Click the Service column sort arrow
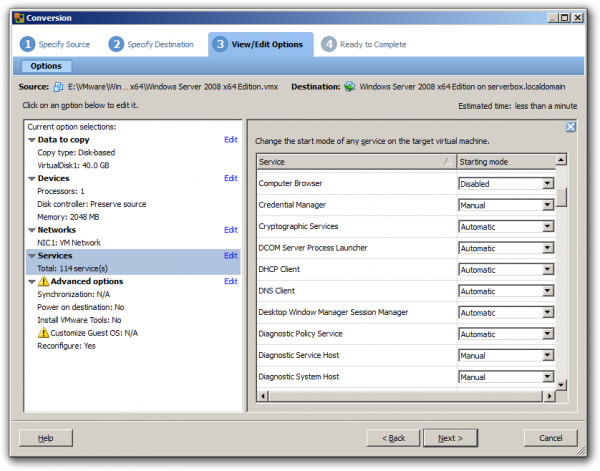The height and width of the screenshot is (471, 600). pos(448,161)
